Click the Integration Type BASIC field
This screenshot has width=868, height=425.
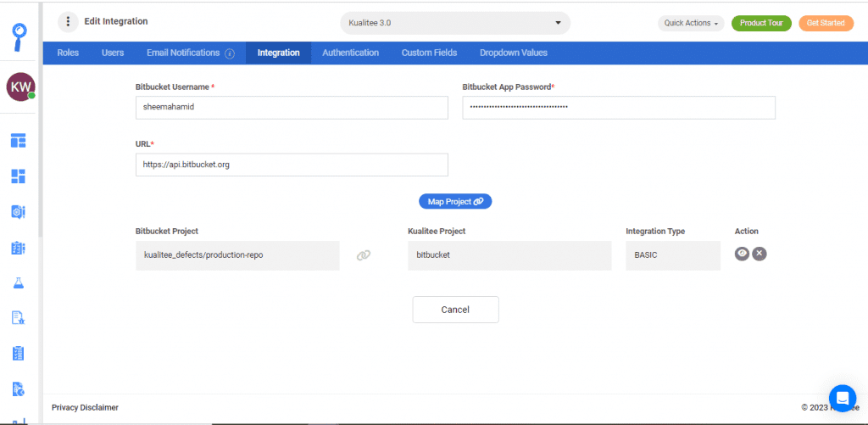pos(673,255)
